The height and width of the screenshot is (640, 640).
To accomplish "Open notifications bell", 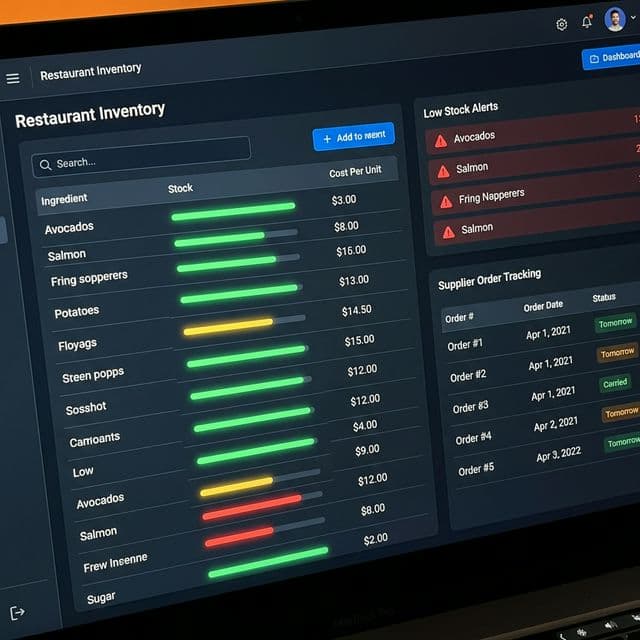I will point(587,22).
